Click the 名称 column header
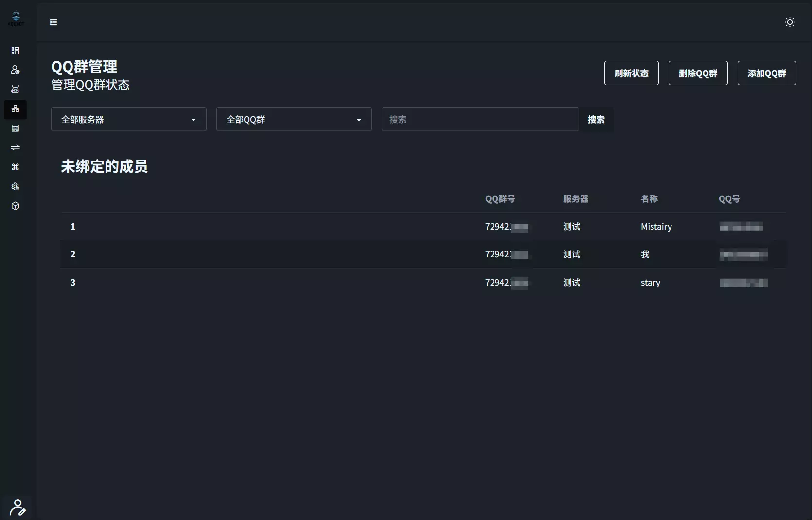812x520 pixels. 649,198
